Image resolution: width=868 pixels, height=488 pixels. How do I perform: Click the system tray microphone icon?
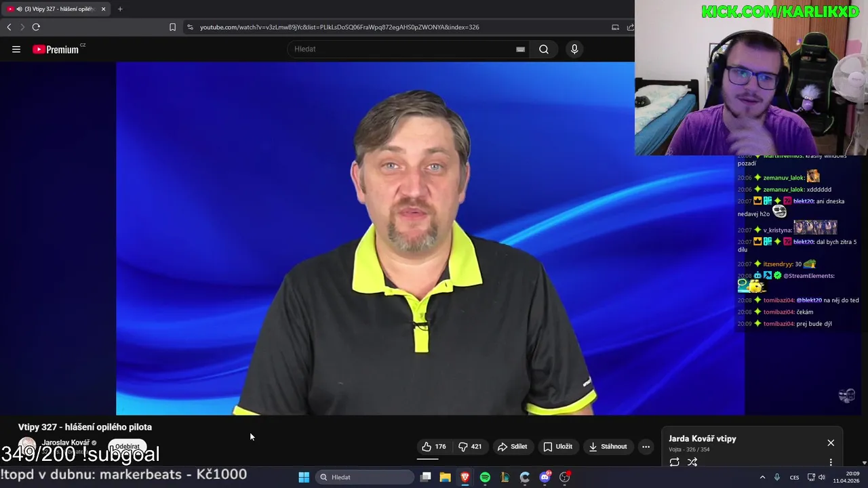coord(777,477)
